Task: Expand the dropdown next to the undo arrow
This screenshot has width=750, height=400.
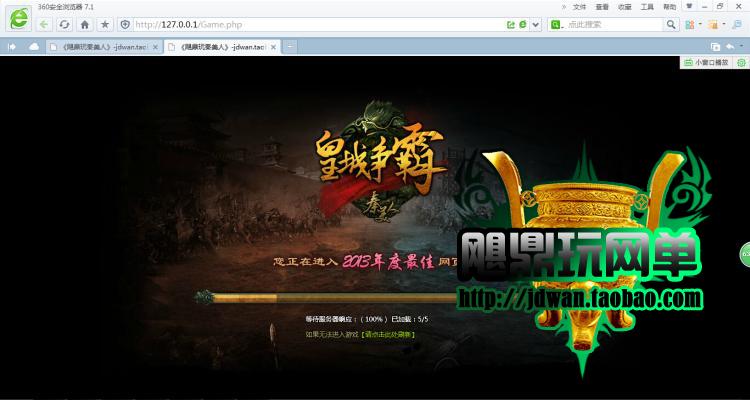Action: coord(740,47)
